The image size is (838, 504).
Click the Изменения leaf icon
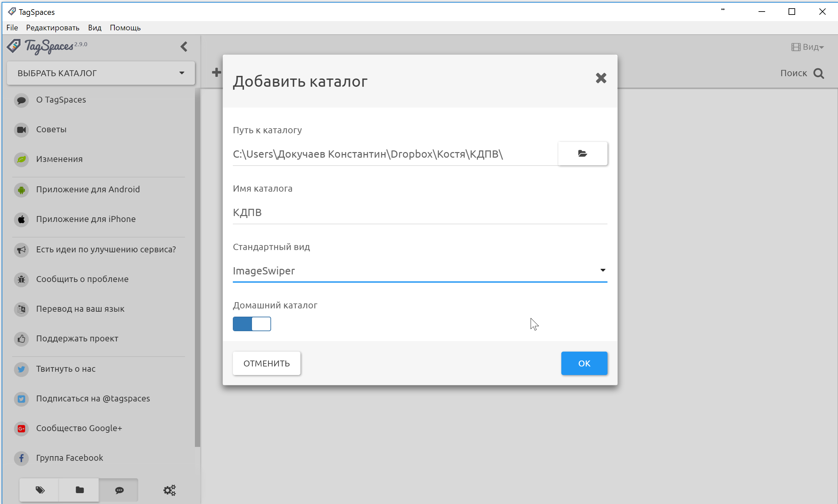(21, 159)
